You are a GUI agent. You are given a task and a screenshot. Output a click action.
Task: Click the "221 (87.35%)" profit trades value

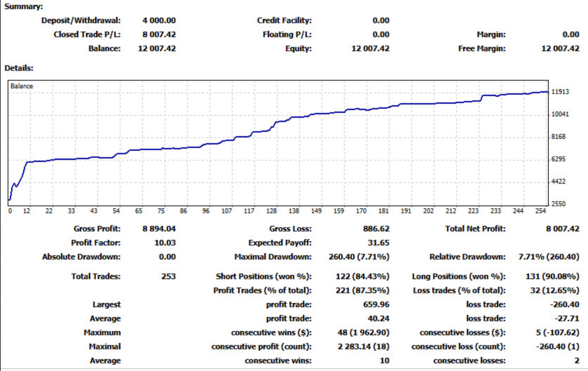[363, 290]
